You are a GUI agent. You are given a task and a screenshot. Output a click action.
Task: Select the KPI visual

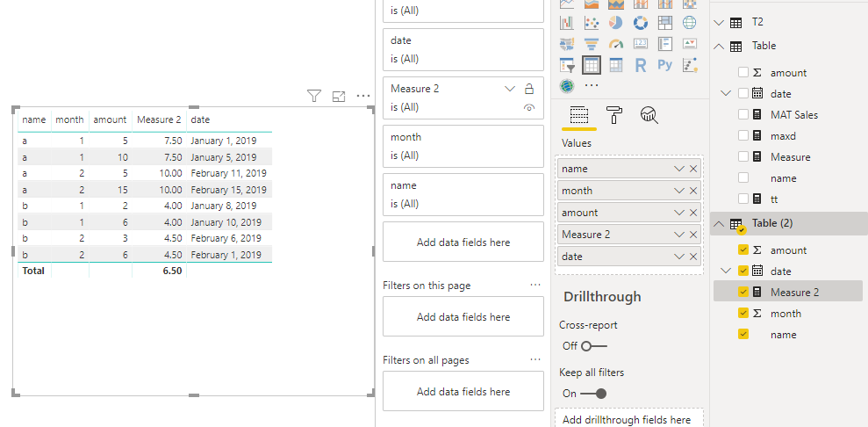tap(689, 44)
